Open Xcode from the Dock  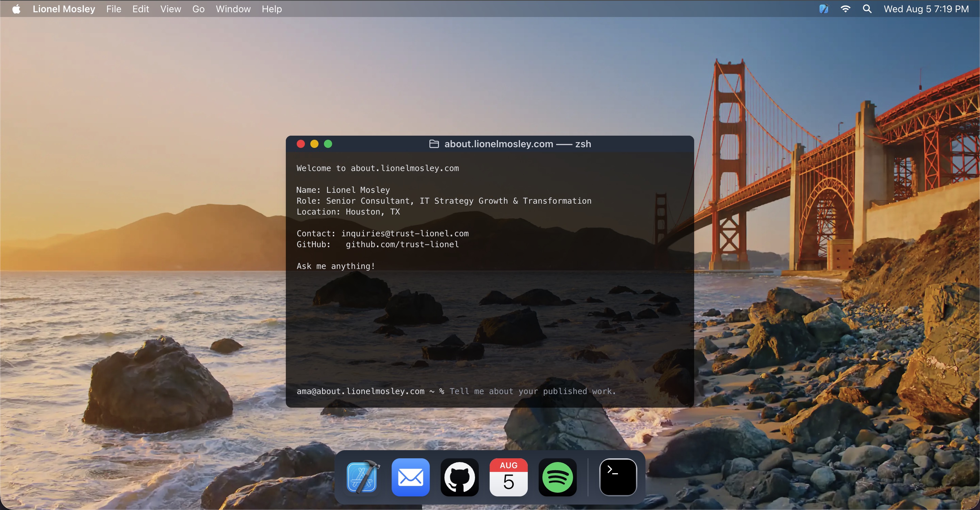362,477
